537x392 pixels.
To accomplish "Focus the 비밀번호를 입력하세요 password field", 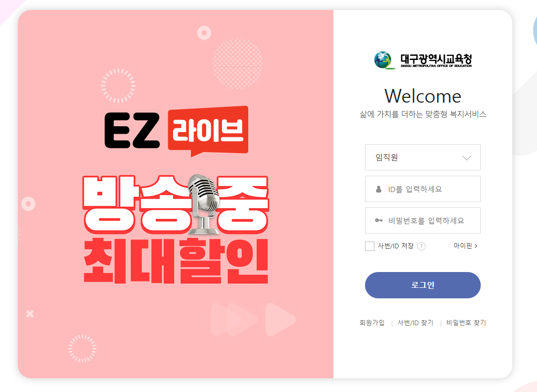I will pyautogui.click(x=423, y=220).
